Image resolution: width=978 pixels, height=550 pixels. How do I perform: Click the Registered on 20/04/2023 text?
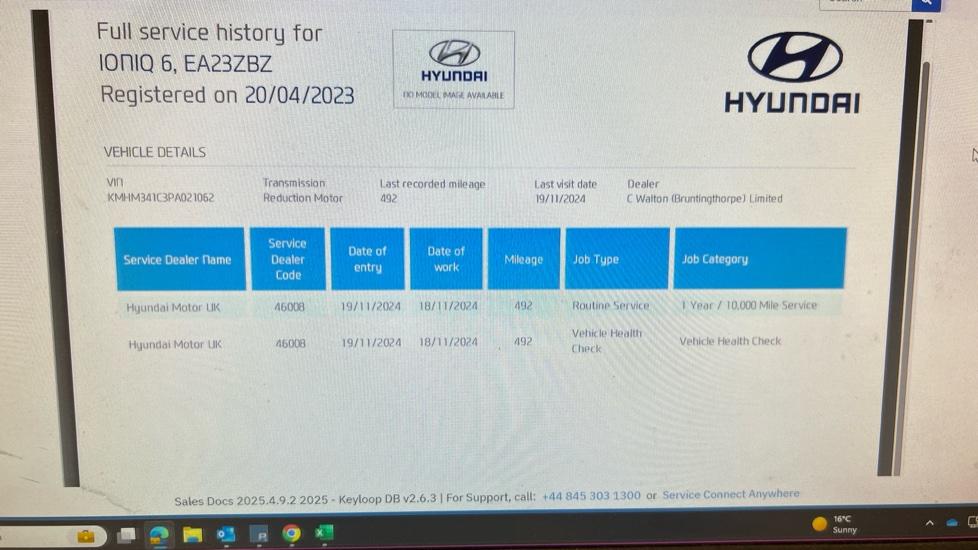tap(227, 95)
